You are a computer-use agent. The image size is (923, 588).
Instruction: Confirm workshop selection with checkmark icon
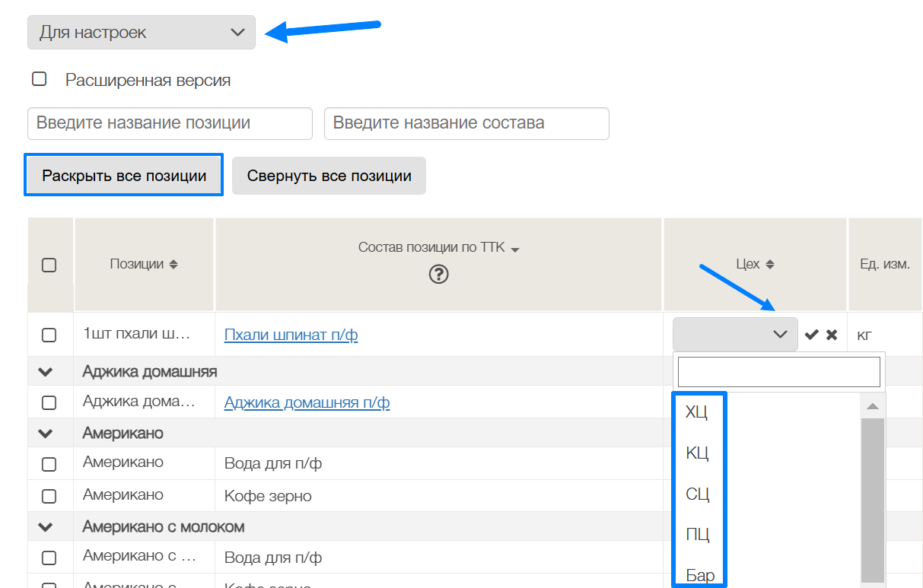[812, 335]
